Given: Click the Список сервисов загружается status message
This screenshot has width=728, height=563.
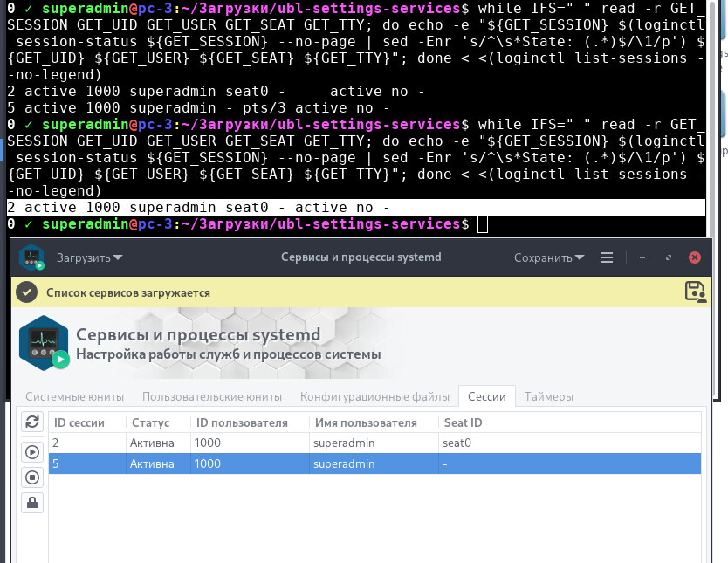Looking at the screenshot, I should click(128, 293).
